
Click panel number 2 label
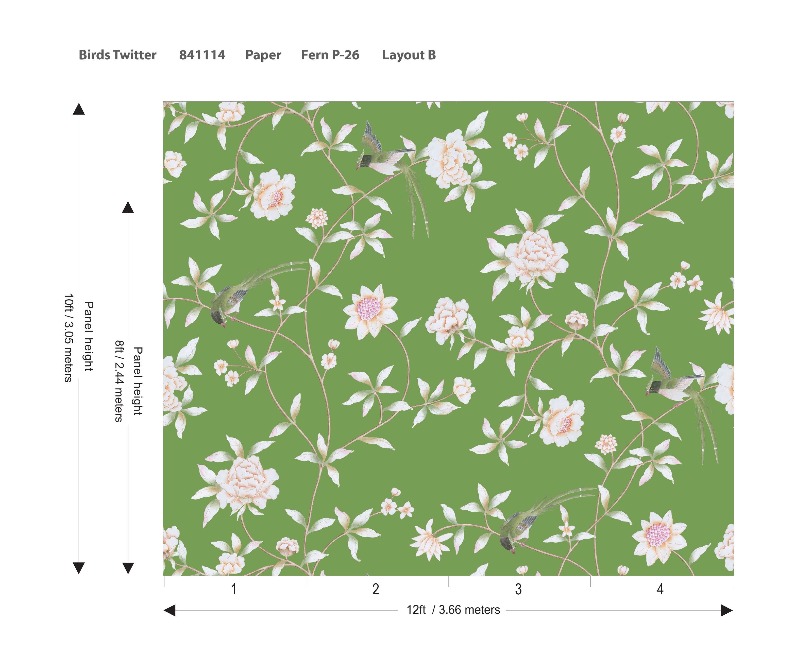tap(375, 589)
